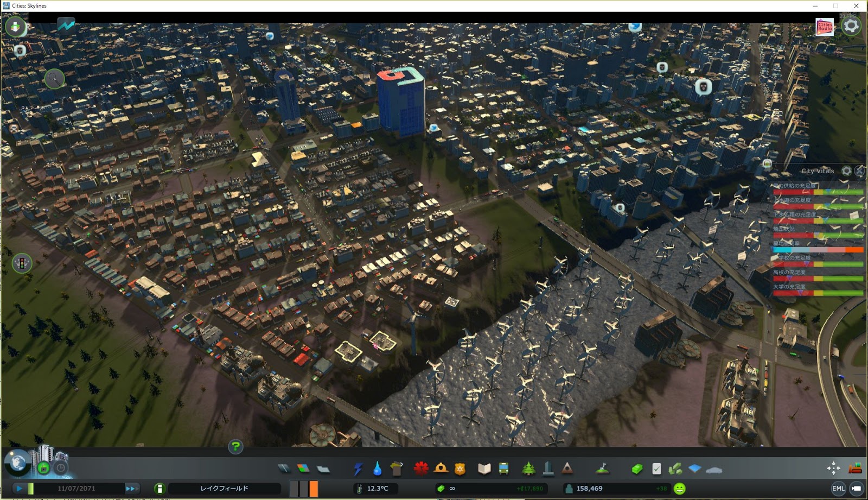Click the date 11/07/2071
The width and height of the screenshot is (868, 500).
[76, 489]
